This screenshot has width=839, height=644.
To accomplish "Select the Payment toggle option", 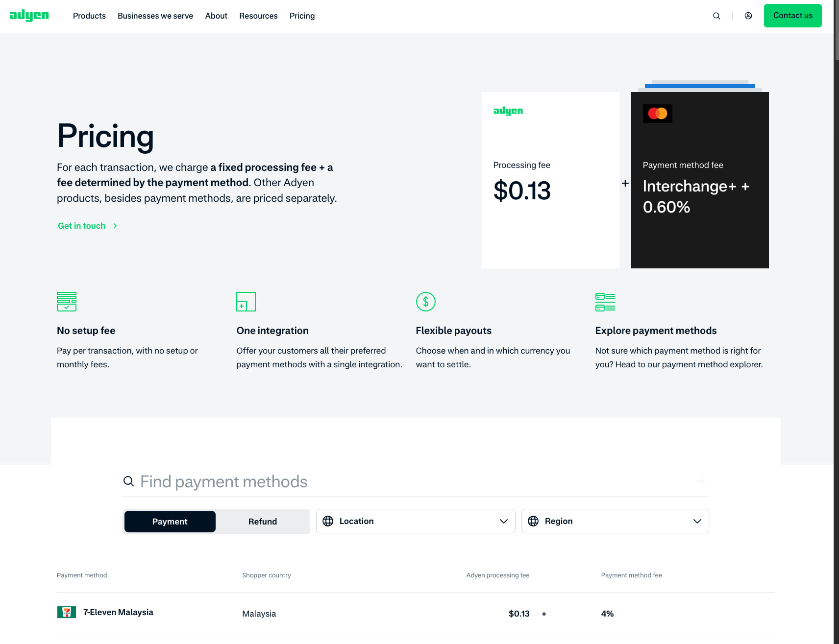I will tap(170, 522).
